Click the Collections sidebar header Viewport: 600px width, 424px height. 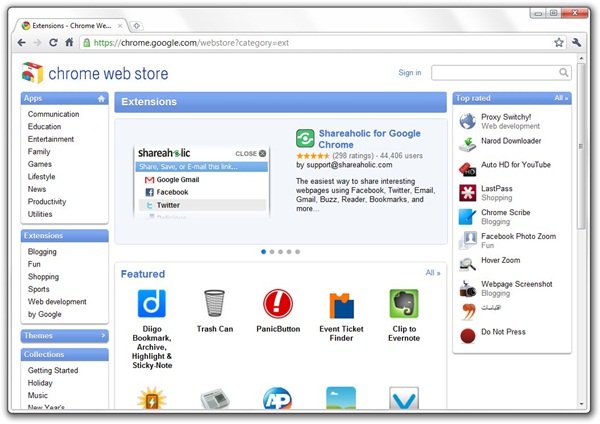coord(65,354)
